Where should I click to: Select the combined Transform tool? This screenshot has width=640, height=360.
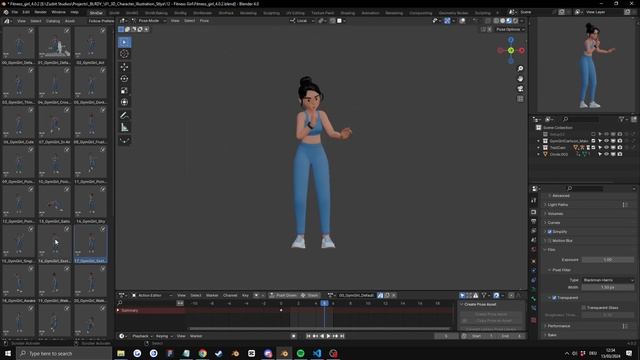click(x=124, y=102)
